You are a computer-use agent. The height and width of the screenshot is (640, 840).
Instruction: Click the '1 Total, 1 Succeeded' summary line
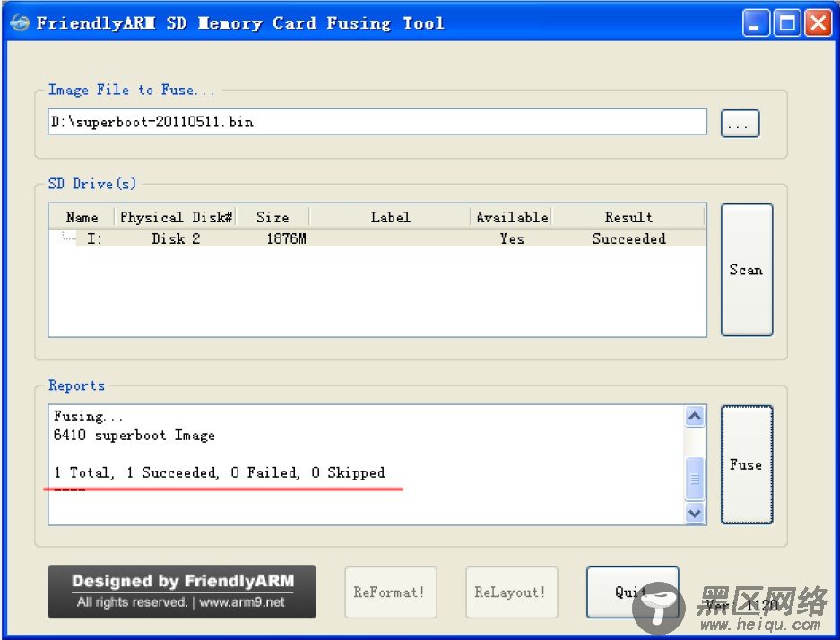tap(219, 472)
